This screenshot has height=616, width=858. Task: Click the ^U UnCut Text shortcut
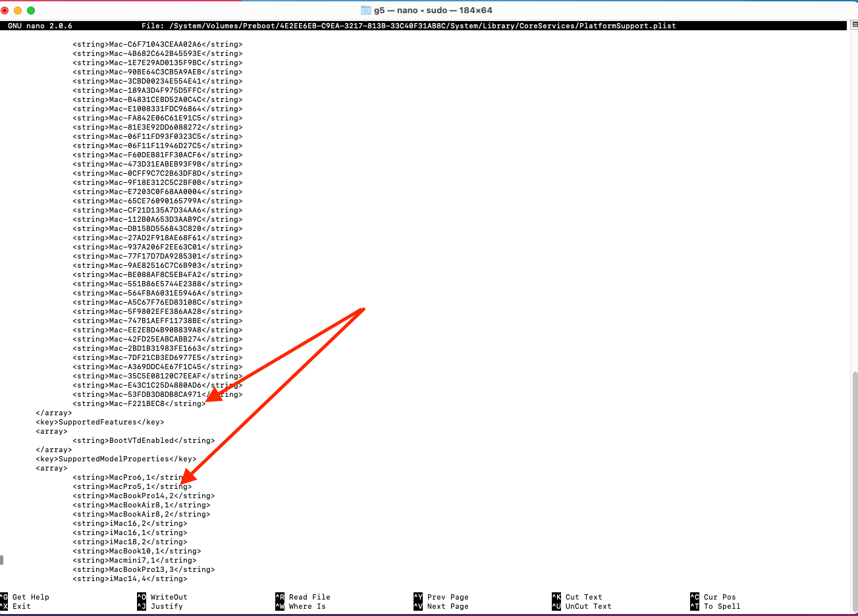582,606
